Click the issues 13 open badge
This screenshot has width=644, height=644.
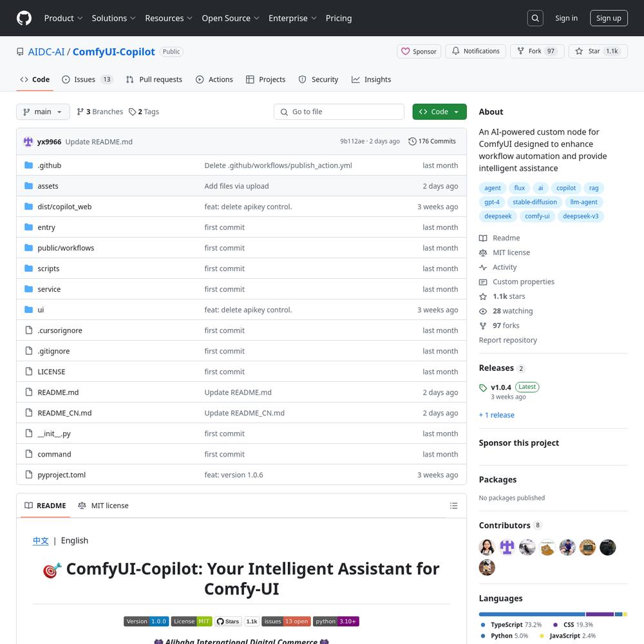tap(287, 621)
